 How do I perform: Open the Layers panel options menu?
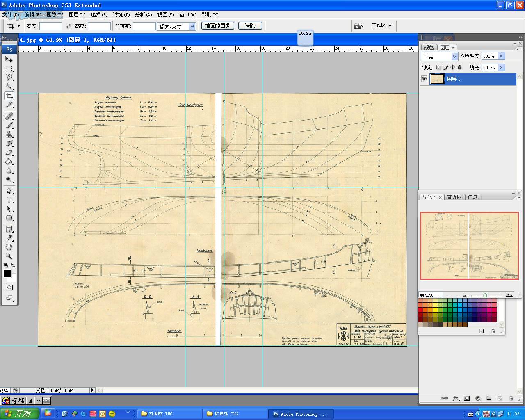[x=518, y=48]
